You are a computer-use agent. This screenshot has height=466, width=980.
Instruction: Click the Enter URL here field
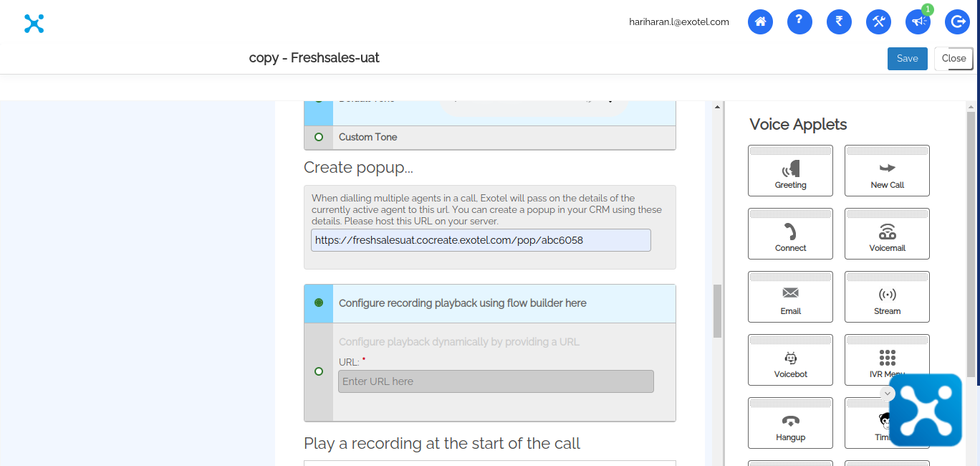(x=496, y=381)
